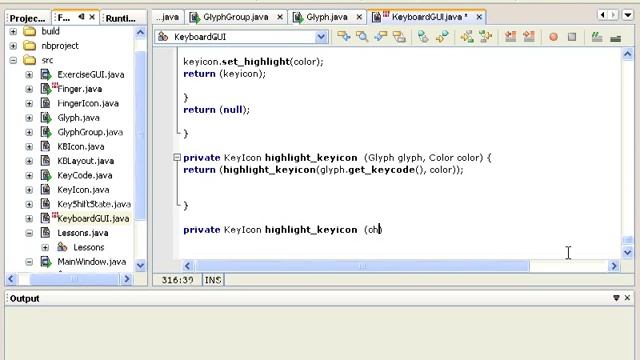This screenshot has width=640, height=360.
Task: Click the GlyphGroup.java icon in file tree
Action: (x=46, y=132)
